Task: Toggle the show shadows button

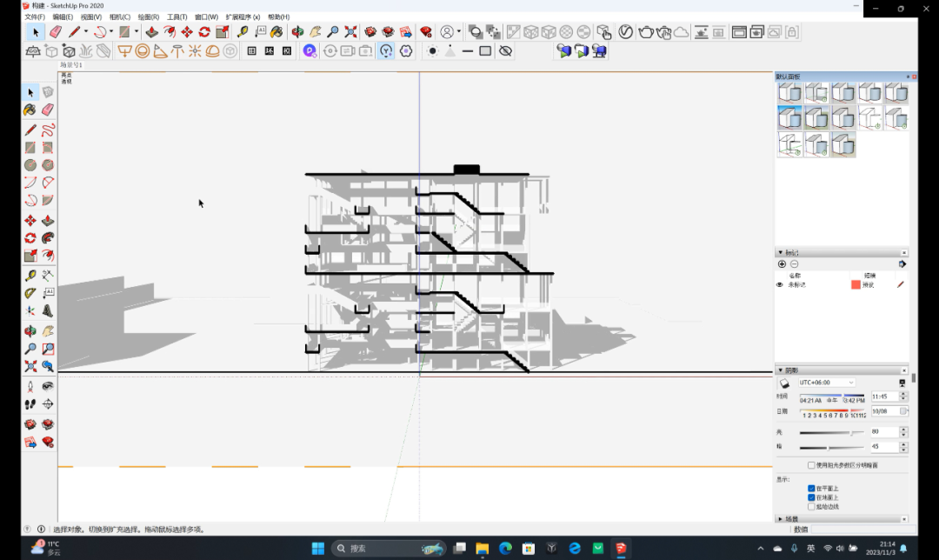Action: 784,383
